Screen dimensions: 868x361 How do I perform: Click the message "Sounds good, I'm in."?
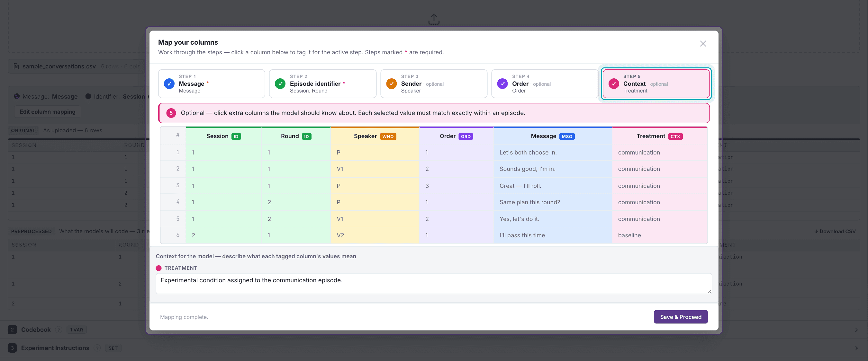tap(527, 169)
